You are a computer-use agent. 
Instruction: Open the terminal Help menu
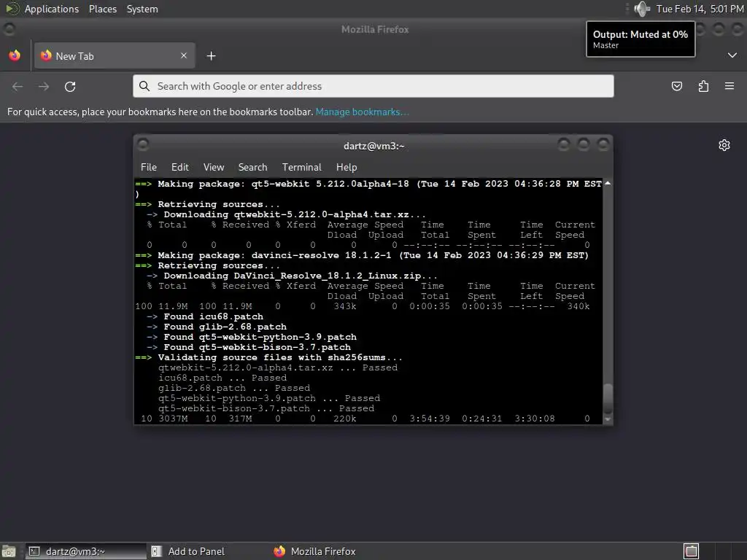pos(347,167)
